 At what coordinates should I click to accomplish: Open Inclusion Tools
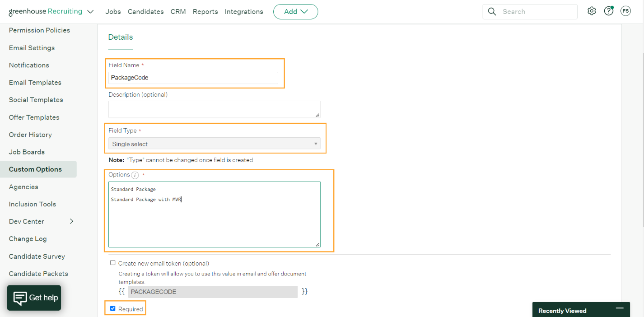coord(33,204)
